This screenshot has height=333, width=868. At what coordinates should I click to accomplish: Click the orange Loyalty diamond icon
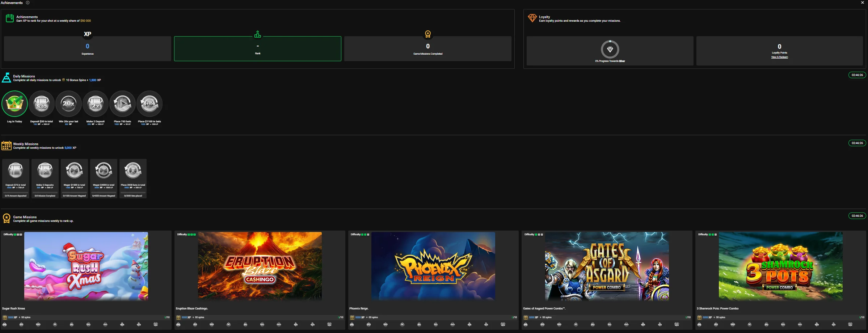pos(532,18)
